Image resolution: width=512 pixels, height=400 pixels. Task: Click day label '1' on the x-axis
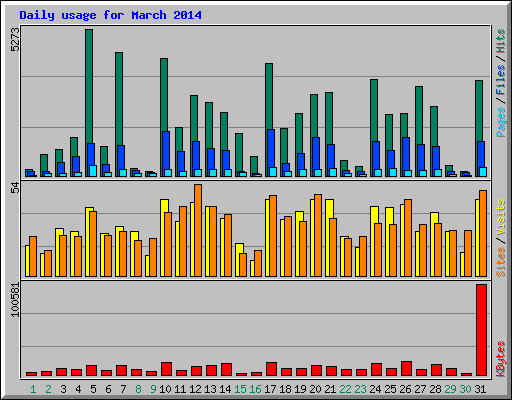coord(33,389)
